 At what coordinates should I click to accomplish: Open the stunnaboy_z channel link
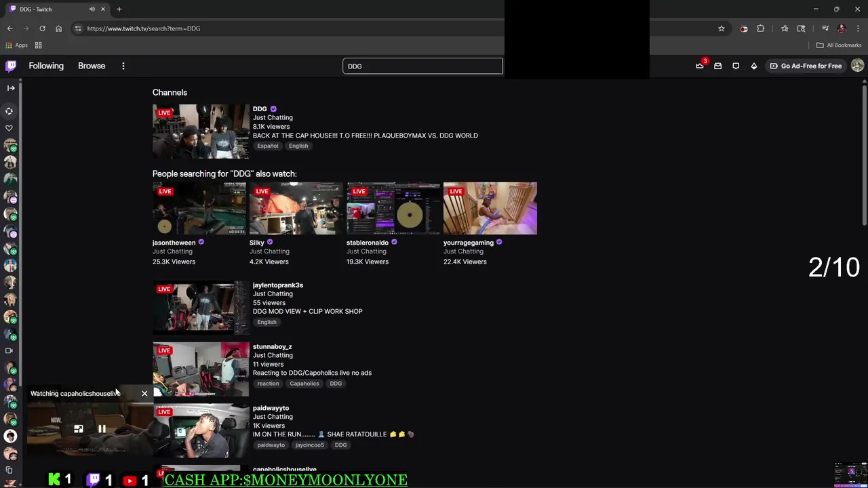(273, 346)
